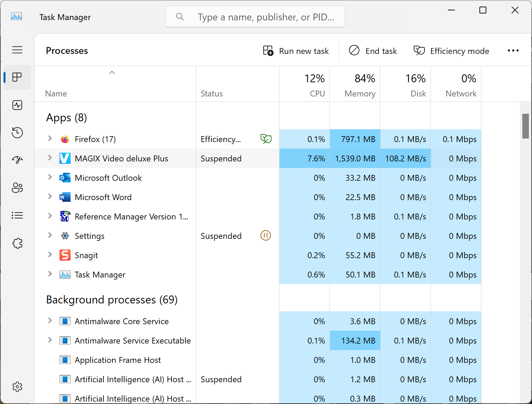Click Antimalware Service Executable icon
532x404 pixels.
click(x=65, y=340)
